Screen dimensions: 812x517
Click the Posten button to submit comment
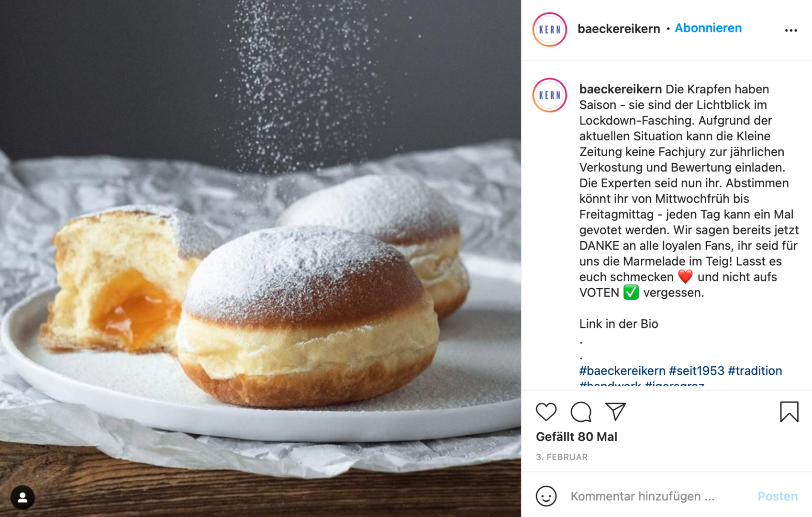point(778,496)
